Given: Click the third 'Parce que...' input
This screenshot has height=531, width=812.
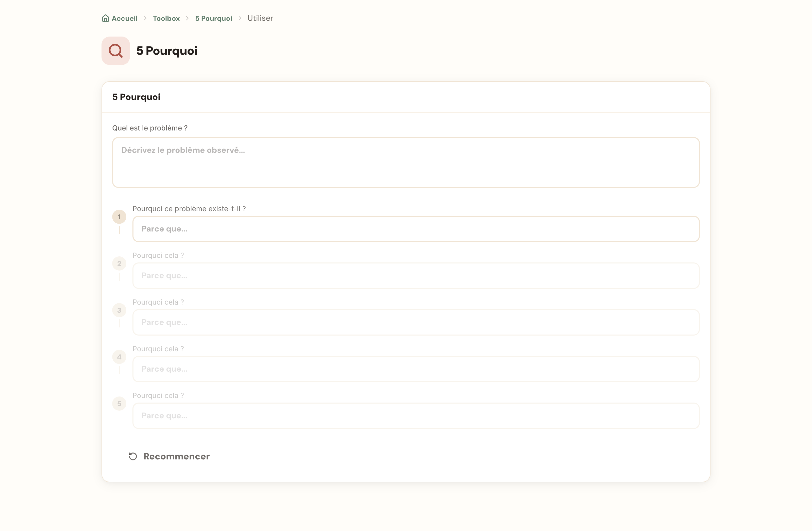Looking at the screenshot, I should [416, 323].
